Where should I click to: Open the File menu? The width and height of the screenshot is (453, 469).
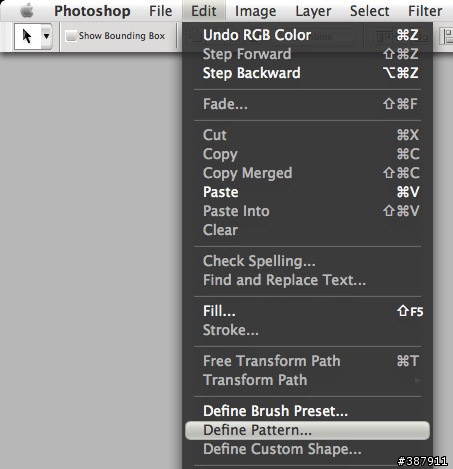tap(160, 11)
